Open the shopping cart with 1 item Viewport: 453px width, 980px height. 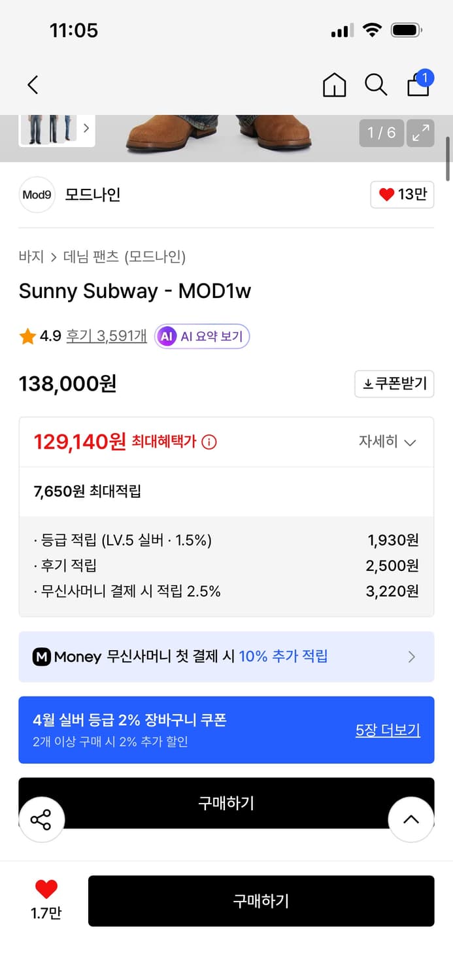pyautogui.click(x=418, y=85)
